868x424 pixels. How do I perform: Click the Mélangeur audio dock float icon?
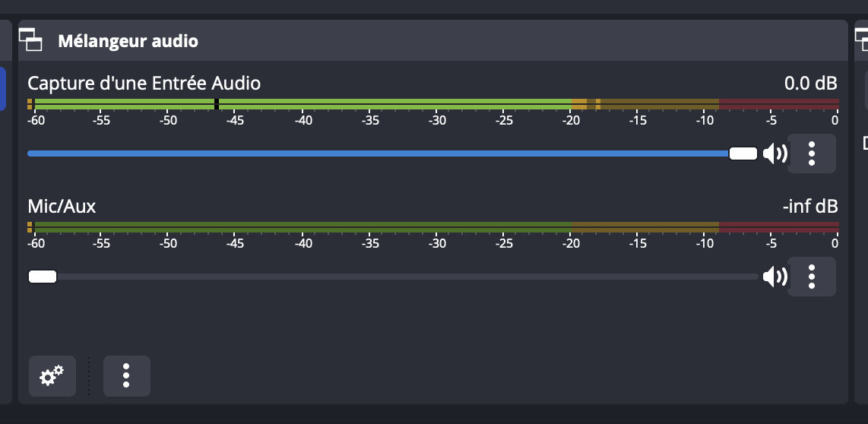coord(30,40)
